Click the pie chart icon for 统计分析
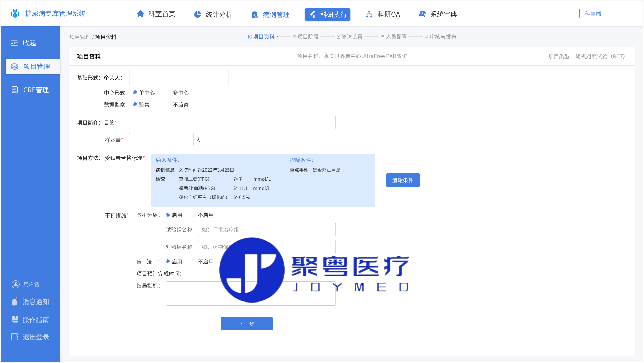644x363 pixels. pyautogui.click(x=198, y=14)
